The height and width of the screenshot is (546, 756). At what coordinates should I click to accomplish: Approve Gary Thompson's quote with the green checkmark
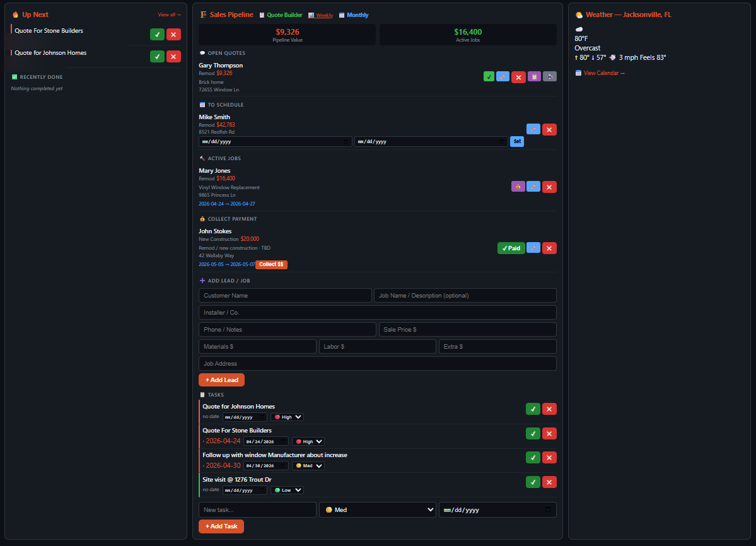[x=489, y=77]
